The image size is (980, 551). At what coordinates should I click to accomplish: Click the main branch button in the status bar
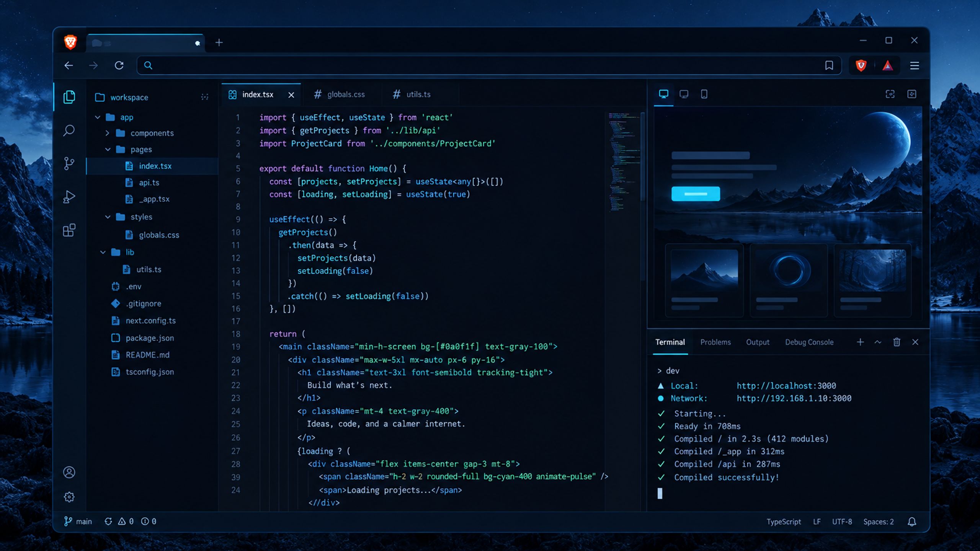point(78,522)
